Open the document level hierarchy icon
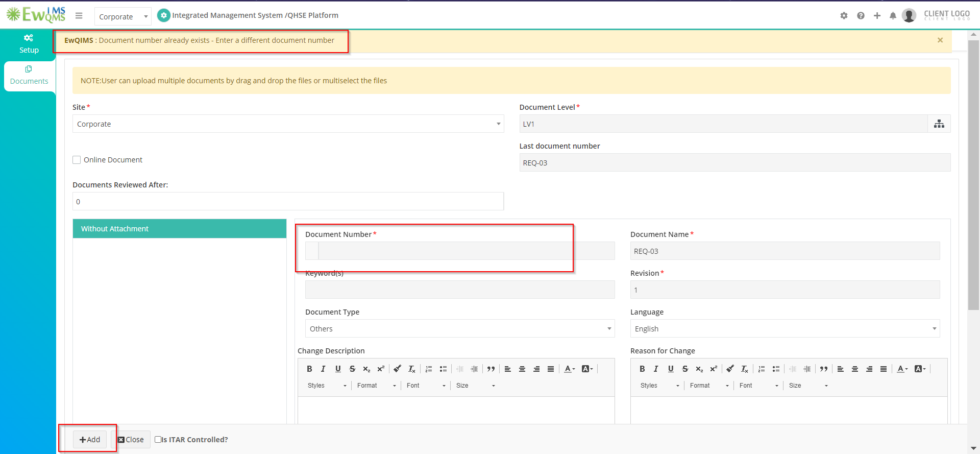This screenshot has height=454, width=980. coord(939,124)
